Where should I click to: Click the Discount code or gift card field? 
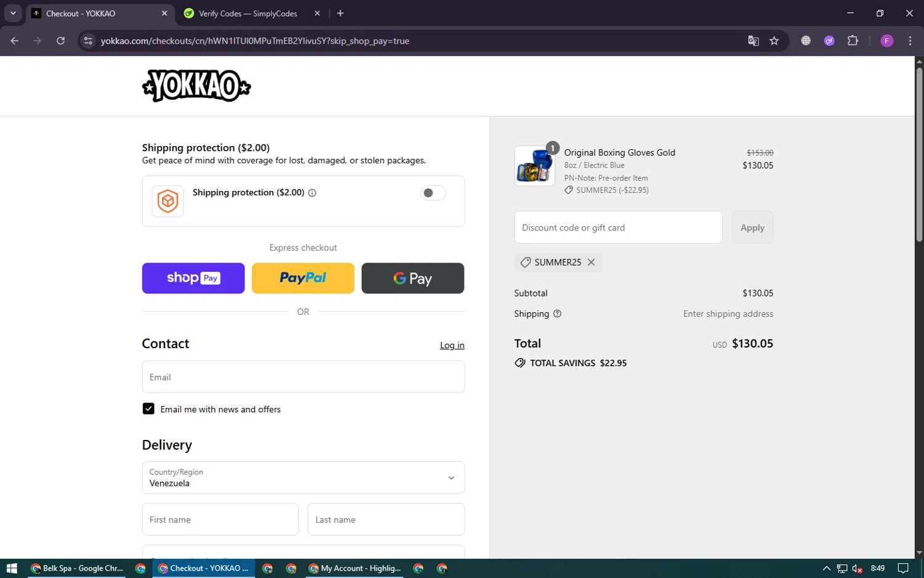[x=618, y=227]
